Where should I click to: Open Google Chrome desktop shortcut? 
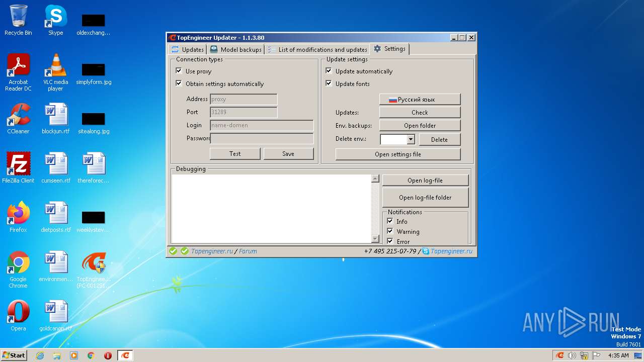coord(18,269)
